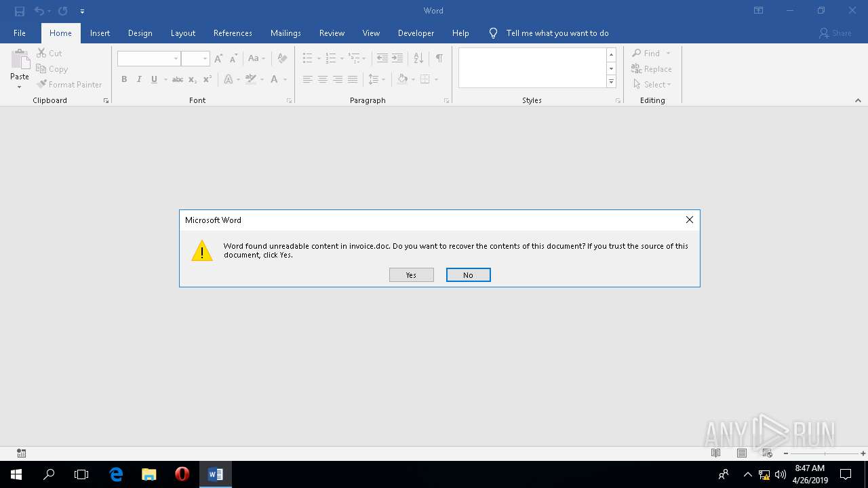Click the Multilevel List icon

[355, 59]
